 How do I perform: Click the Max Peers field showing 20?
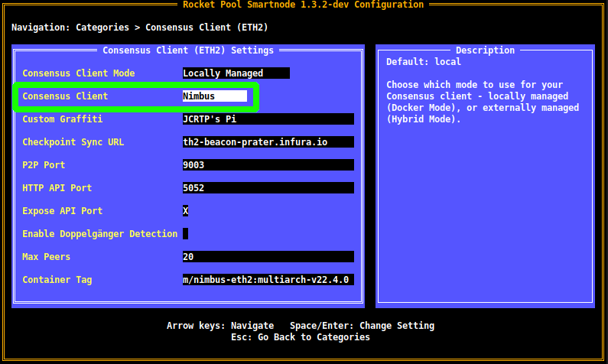268,257
